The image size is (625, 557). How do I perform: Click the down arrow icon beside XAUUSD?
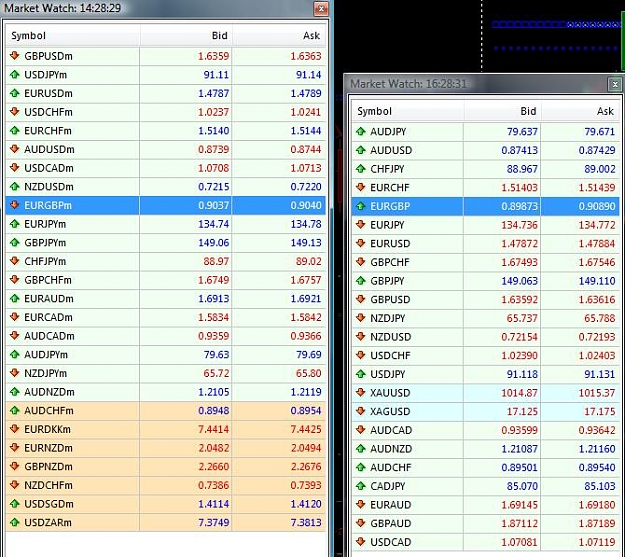(361, 393)
